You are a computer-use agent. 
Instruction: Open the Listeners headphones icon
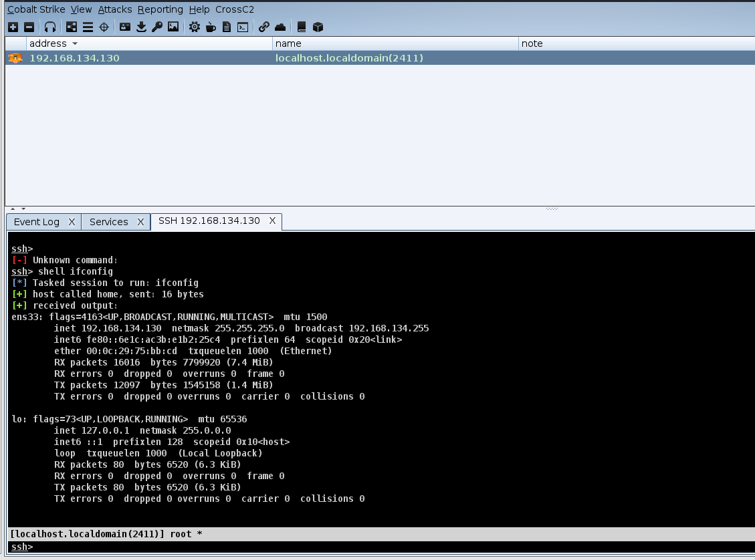[50, 27]
